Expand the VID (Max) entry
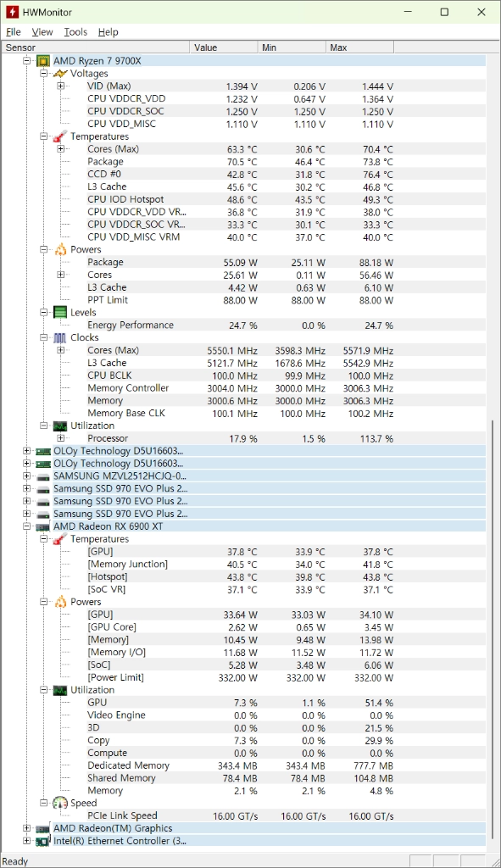Viewport: 501px width, 868px height. [61, 86]
